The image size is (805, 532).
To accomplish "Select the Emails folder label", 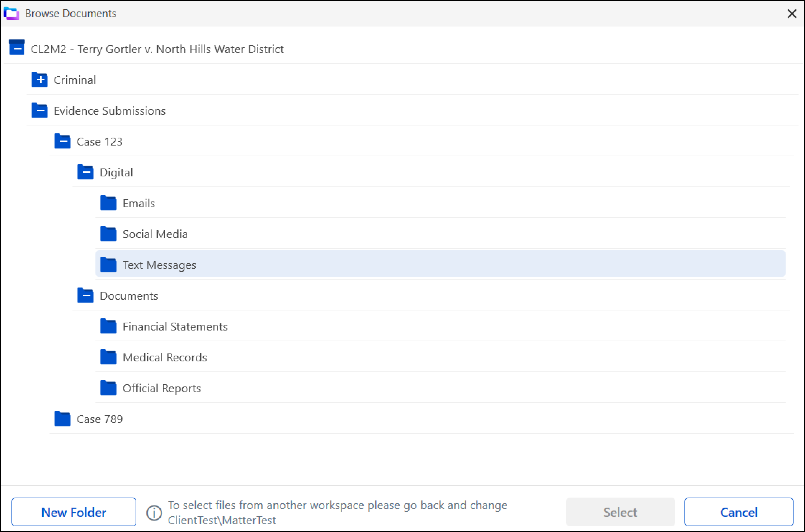I will (x=139, y=203).
